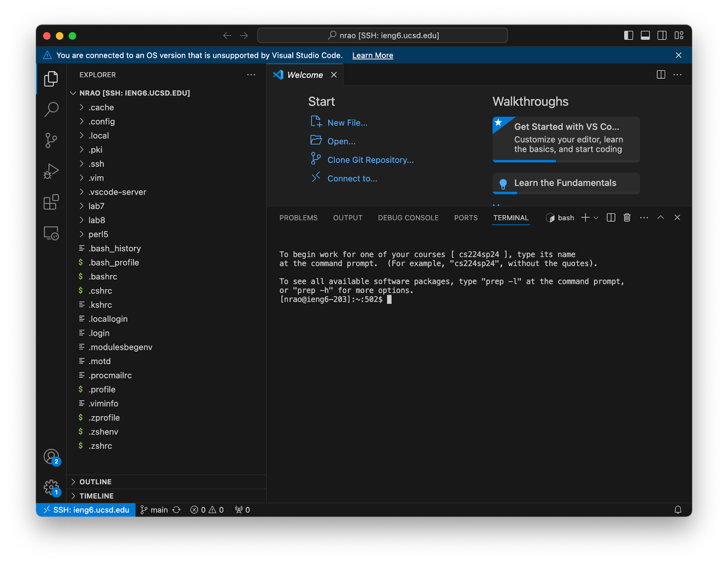This screenshot has width=728, height=564.
Task: Switch to the OUTPUT tab
Action: click(x=348, y=218)
